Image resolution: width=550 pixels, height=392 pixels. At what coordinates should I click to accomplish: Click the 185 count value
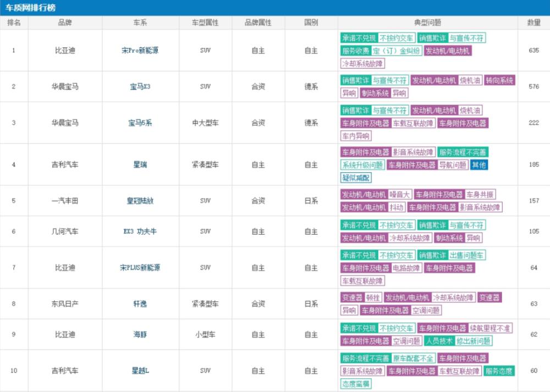point(534,164)
